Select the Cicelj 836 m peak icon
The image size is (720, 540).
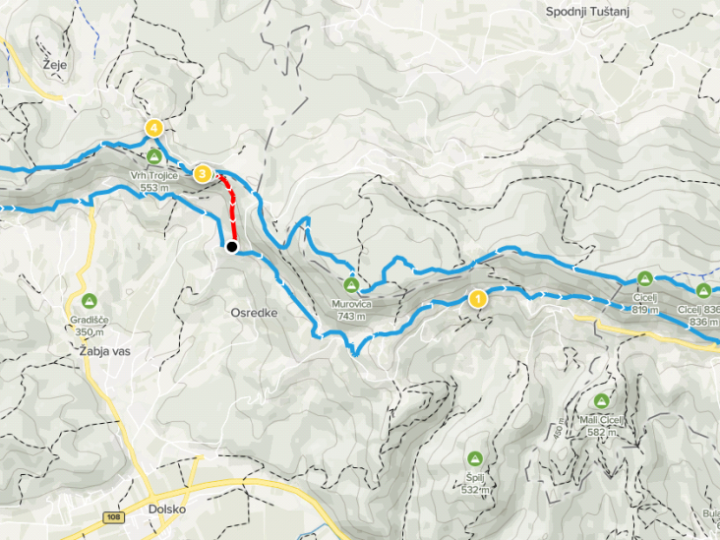(703, 291)
